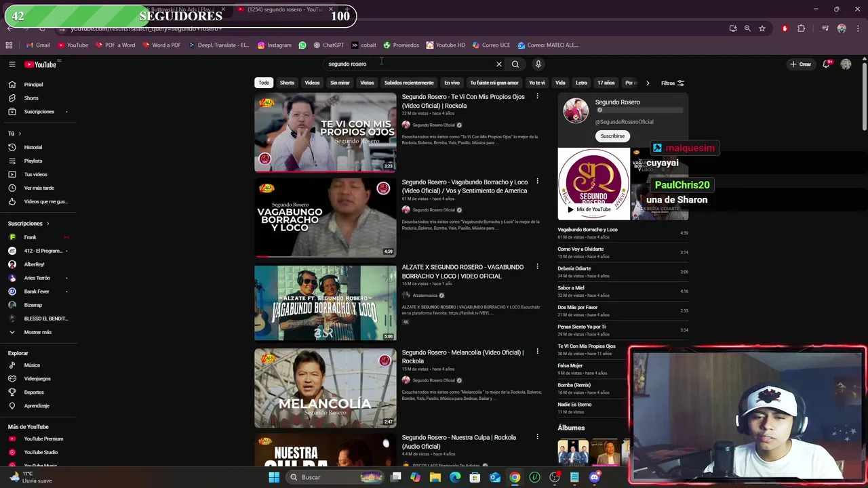Explore Deportes category
This screenshot has width=868, height=488.
tap(34, 392)
